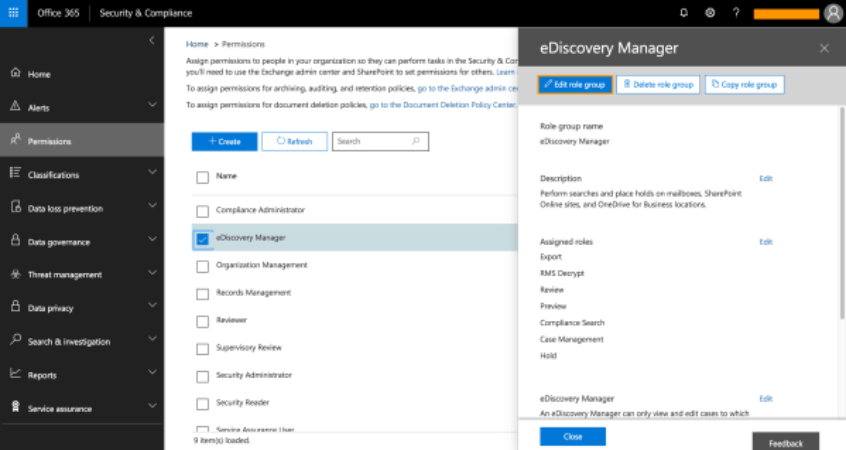The width and height of the screenshot is (846, 450).
Task: Open Service assurance navigation item
Action: point(60,408)
